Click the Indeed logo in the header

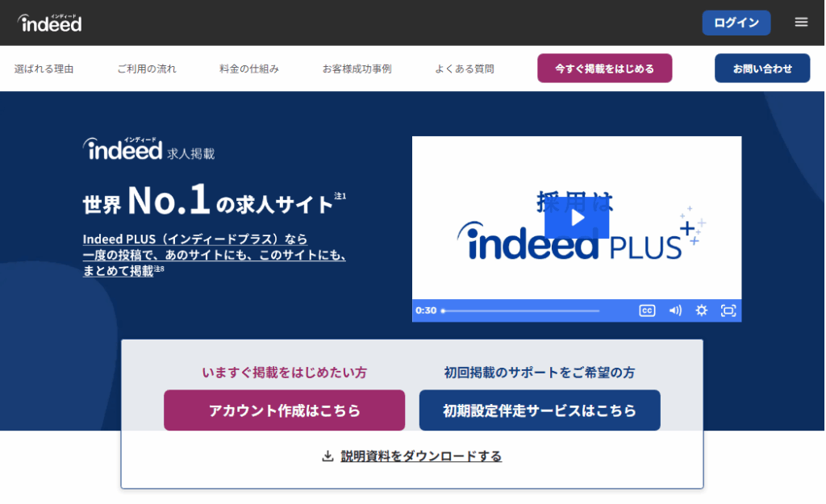(x=50, y=23)
